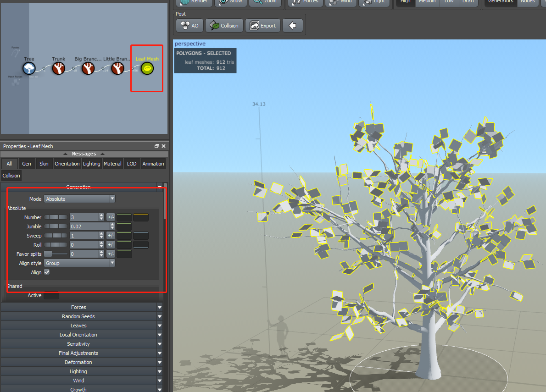Image resolution: width=546 pixels, height=392 pixels.
Task: Open the Mode dropdown set to Absolute
Action: (79, 199)
